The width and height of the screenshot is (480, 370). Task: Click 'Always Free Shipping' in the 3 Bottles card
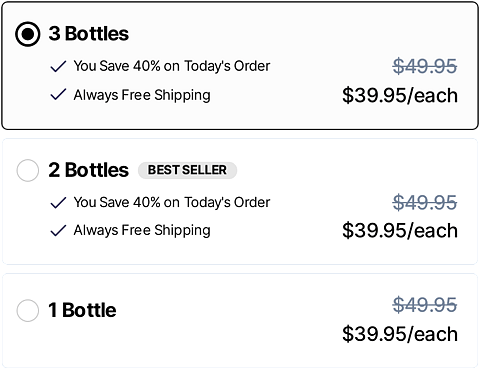142,95
